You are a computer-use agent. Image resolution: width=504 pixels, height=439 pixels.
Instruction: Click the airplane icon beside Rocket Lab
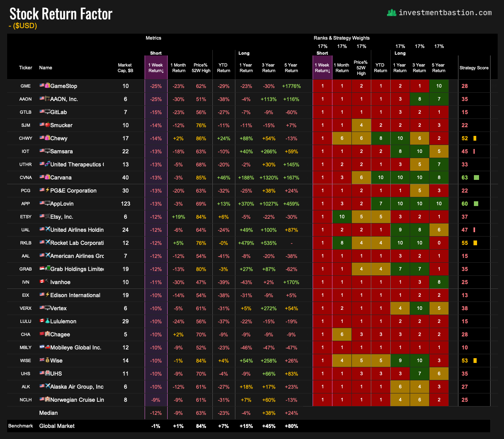point(48,242)
